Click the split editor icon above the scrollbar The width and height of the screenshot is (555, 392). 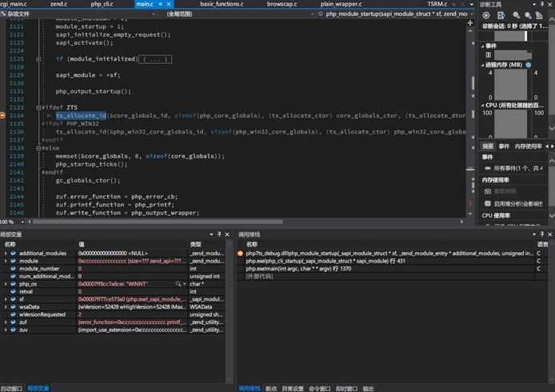[x=470, y=23]
